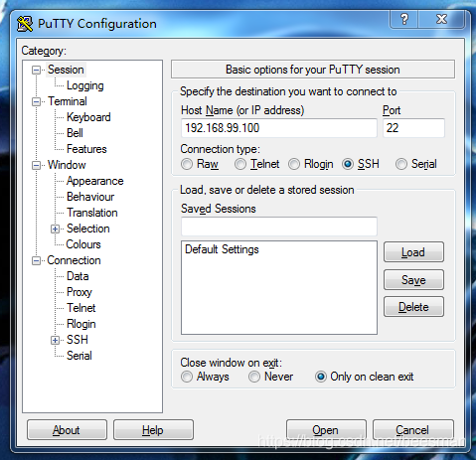The image size is (476, 460).
Task: Open the Data settings category
Action: click(78, 276)
